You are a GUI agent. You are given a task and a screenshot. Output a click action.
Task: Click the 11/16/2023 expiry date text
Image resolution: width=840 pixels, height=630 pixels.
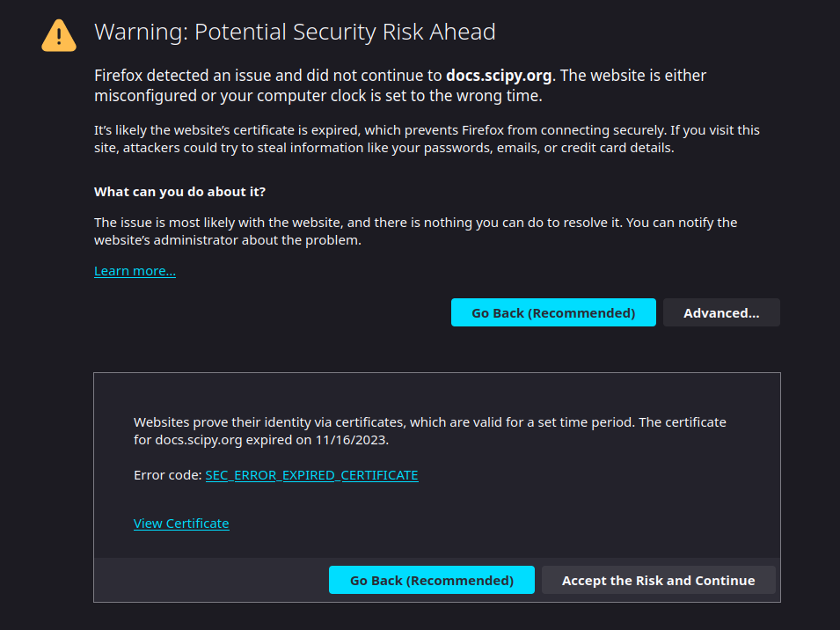352,440
